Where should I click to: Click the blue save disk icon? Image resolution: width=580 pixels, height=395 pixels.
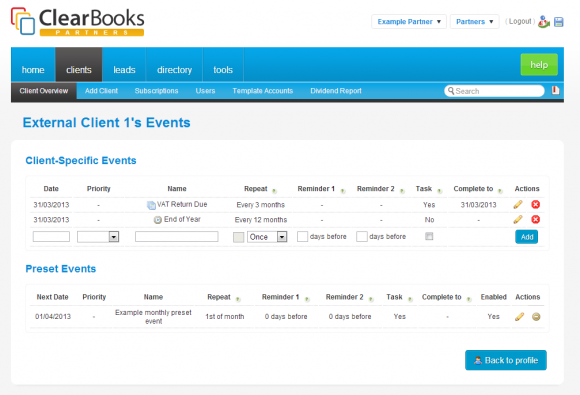click(x=559, y=22)
